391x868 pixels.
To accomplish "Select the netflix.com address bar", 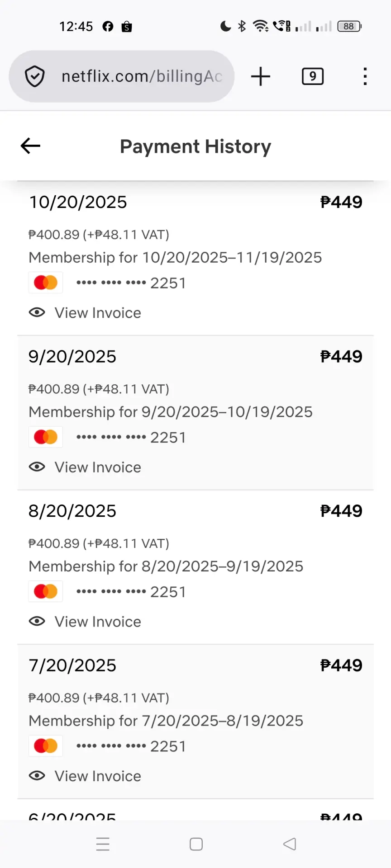I will [121, 76].
